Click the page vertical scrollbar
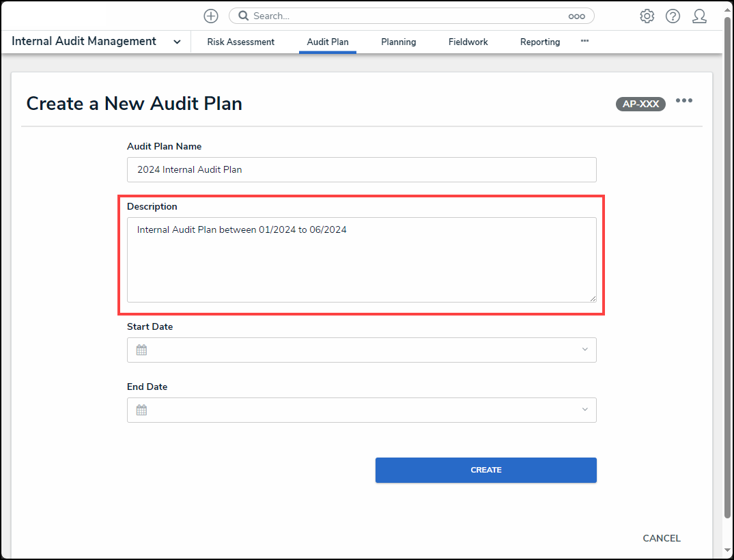This screenshot has width=734, height=560. click(x=728, y=273)
